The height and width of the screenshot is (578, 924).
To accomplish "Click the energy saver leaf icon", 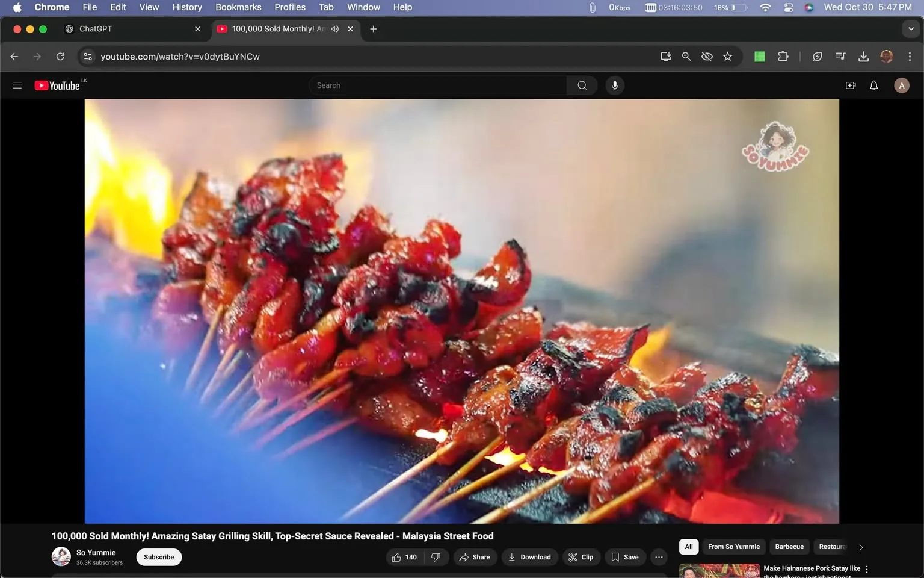I will pyautogui.click(x=817, y=56).
